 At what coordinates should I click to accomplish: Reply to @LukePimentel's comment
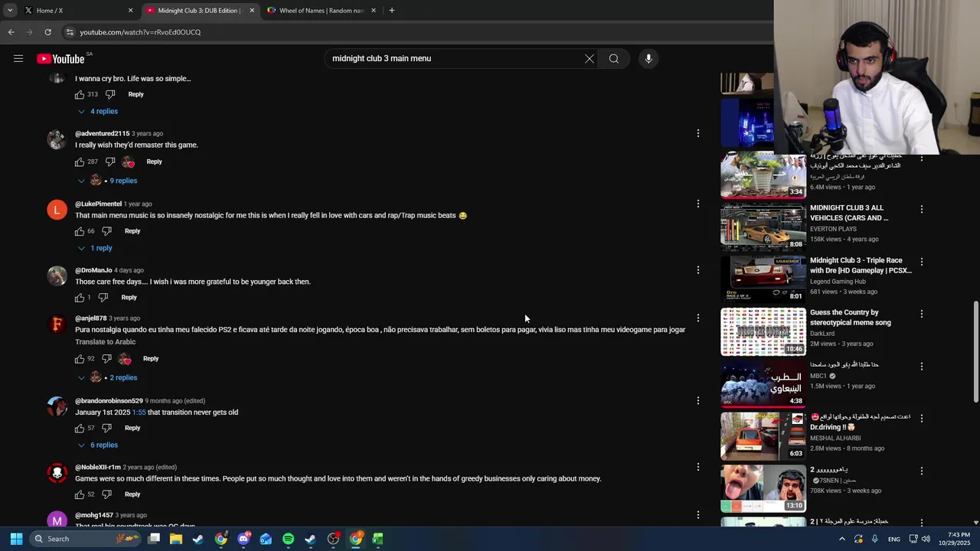[132, 231]
